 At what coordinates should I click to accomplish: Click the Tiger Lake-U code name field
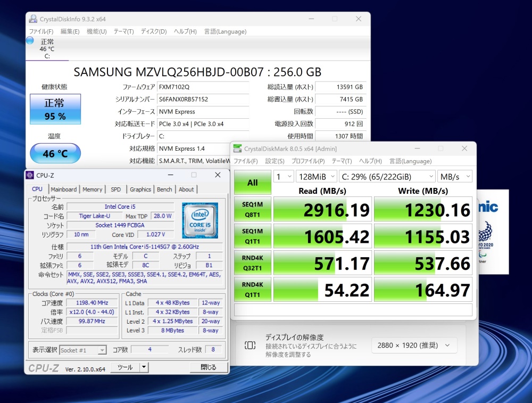click(x=95, y=216)
